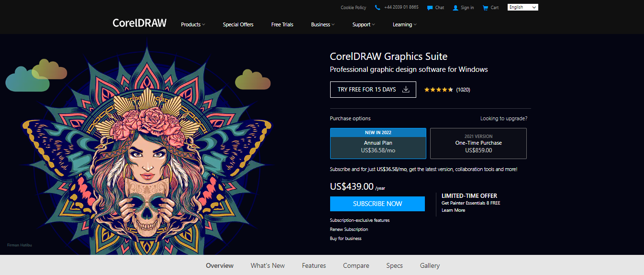Image resolution: width=644 pixels, height=275 pixels.
Task: Select the Annual Plan option
Action: (x=378, y=143)
